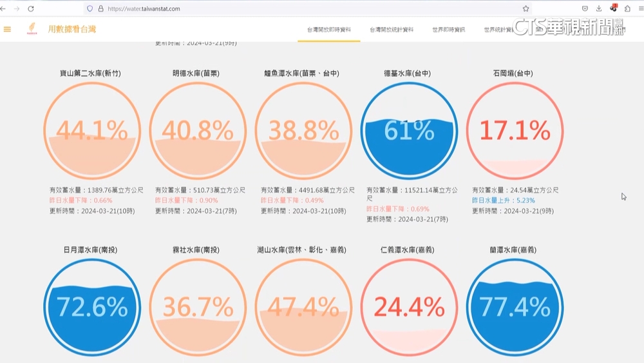644x363 pixels.
Task: Click the padlock site security icon
Action: click(100, 8)
